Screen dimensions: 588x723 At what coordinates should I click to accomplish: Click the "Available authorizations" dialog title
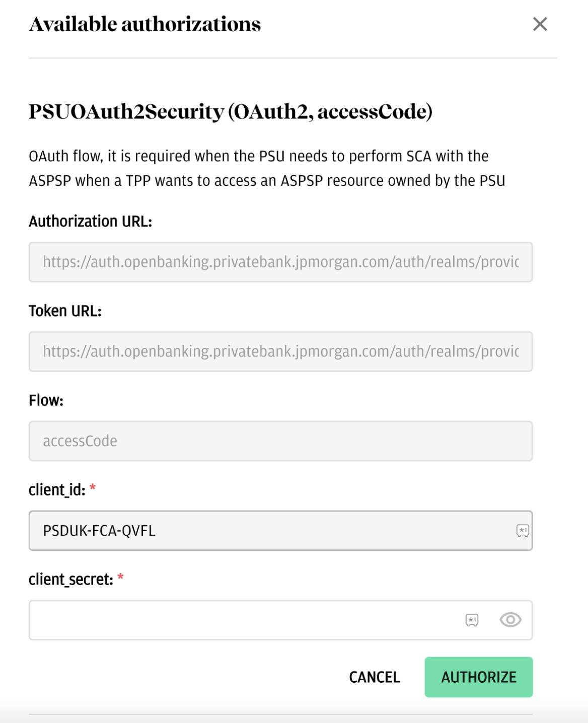[x=145, y=24]
